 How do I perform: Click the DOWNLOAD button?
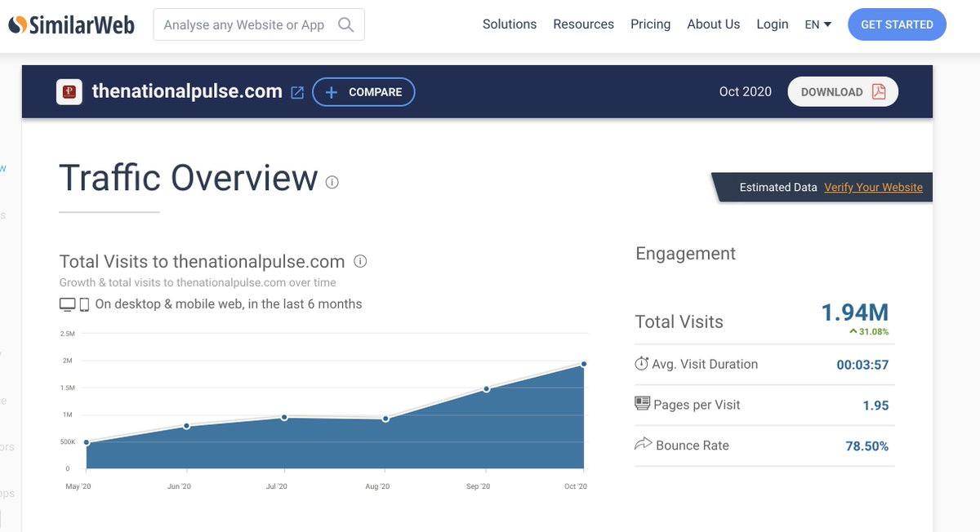[843, 92]
